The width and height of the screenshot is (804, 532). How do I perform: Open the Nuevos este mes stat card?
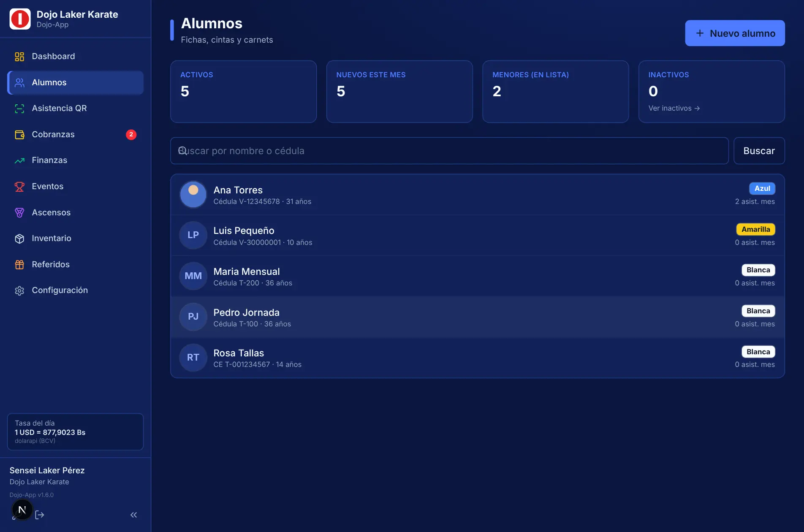point(399,92)
